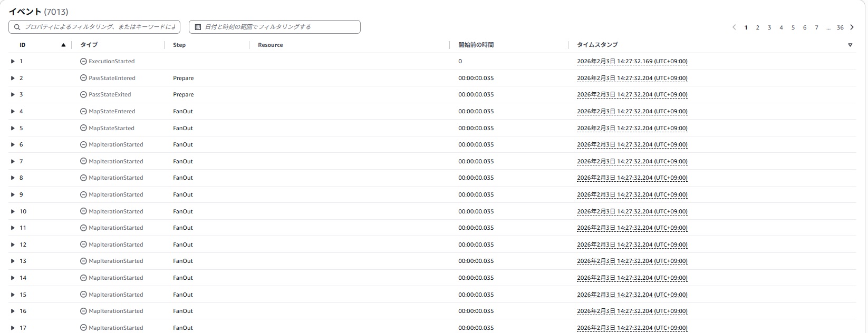868x333 pixels.
Task: Expand event row with ID 1
Action: (x=13, y=62)
